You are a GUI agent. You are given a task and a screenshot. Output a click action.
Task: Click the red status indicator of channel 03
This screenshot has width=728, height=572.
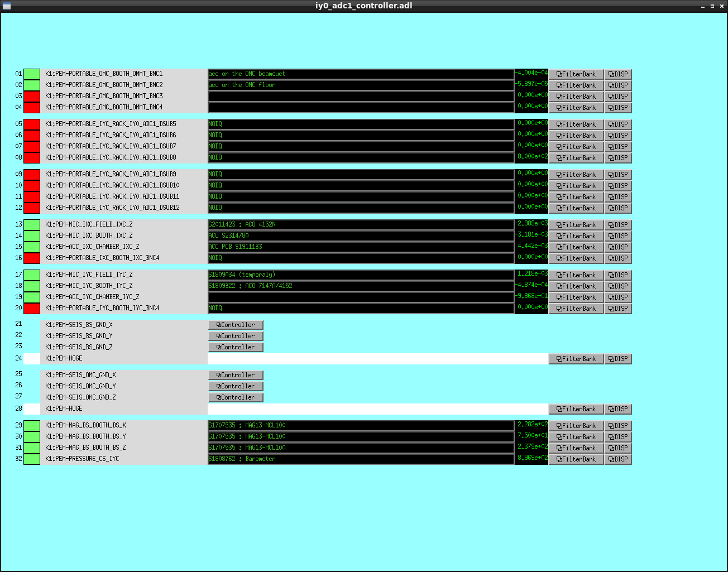(x=32, y=97)
